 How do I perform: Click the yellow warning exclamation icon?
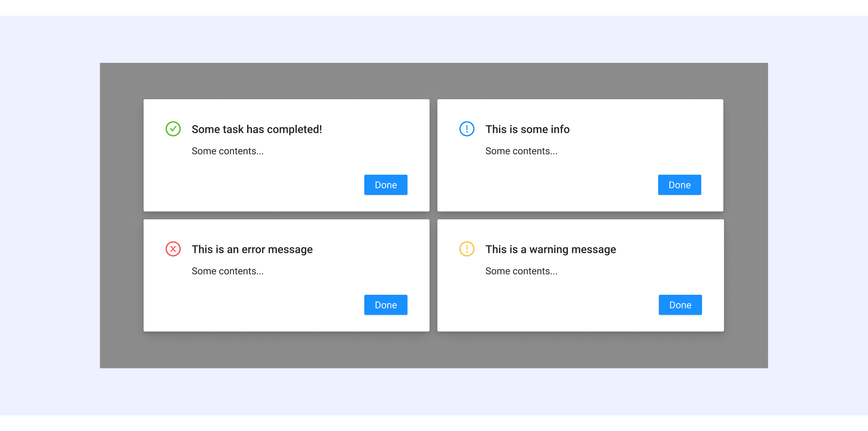tap(467, 249)
